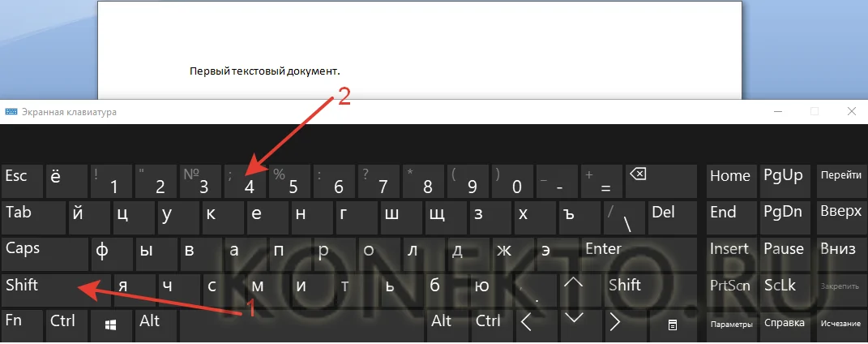
Task: Toggle the Fn key
Action: click(x=22, y=325)
